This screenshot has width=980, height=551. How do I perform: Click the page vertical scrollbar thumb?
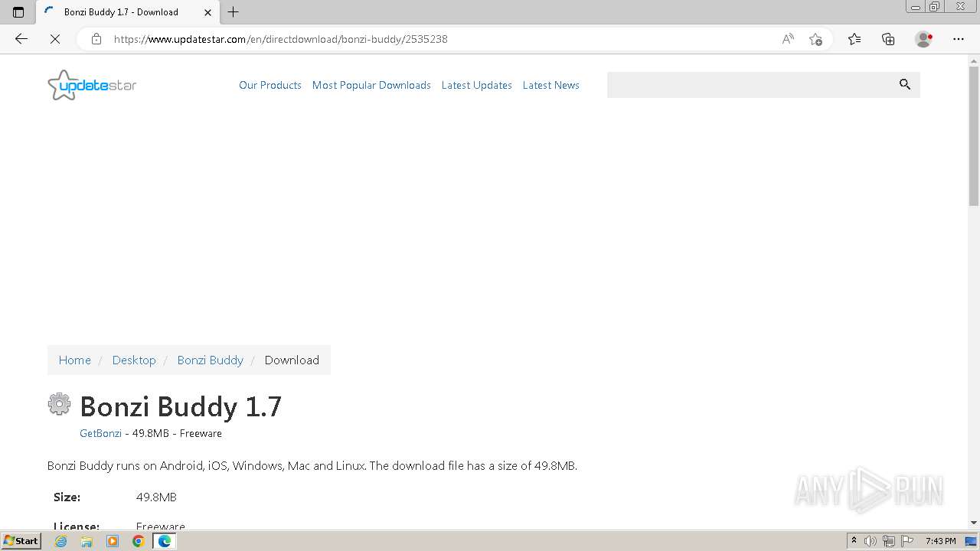(974, 135)
